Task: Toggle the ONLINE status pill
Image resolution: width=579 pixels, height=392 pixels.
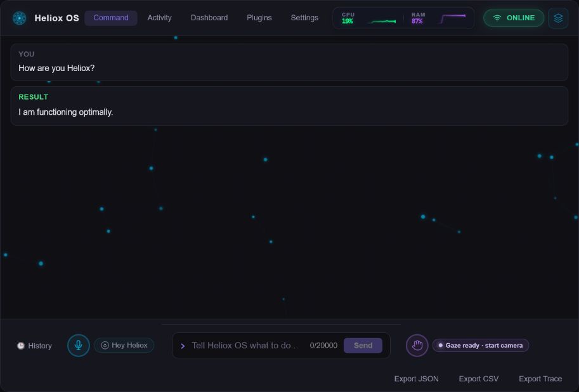Action: click(x=514, y=18)
